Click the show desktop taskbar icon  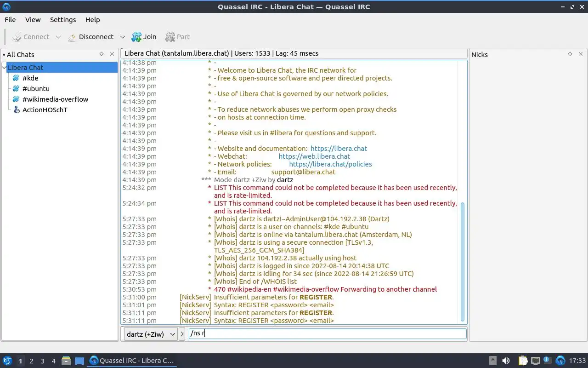tap(79, 361)
